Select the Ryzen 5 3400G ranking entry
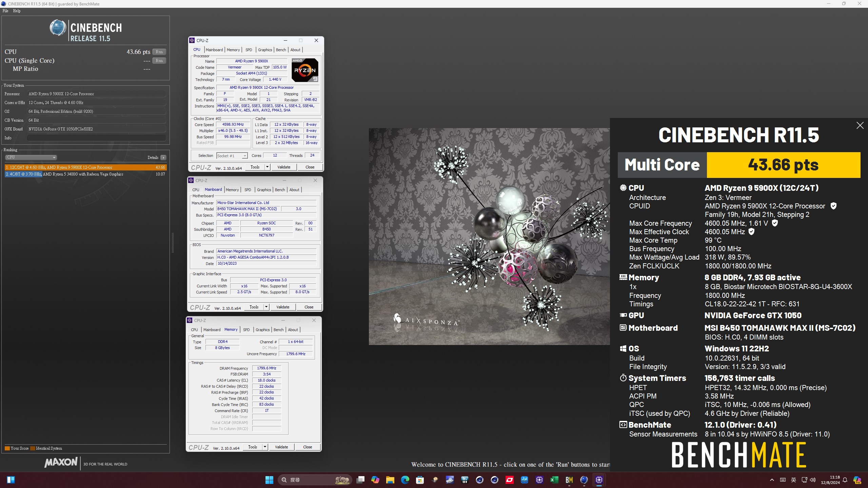 [85, 174]
